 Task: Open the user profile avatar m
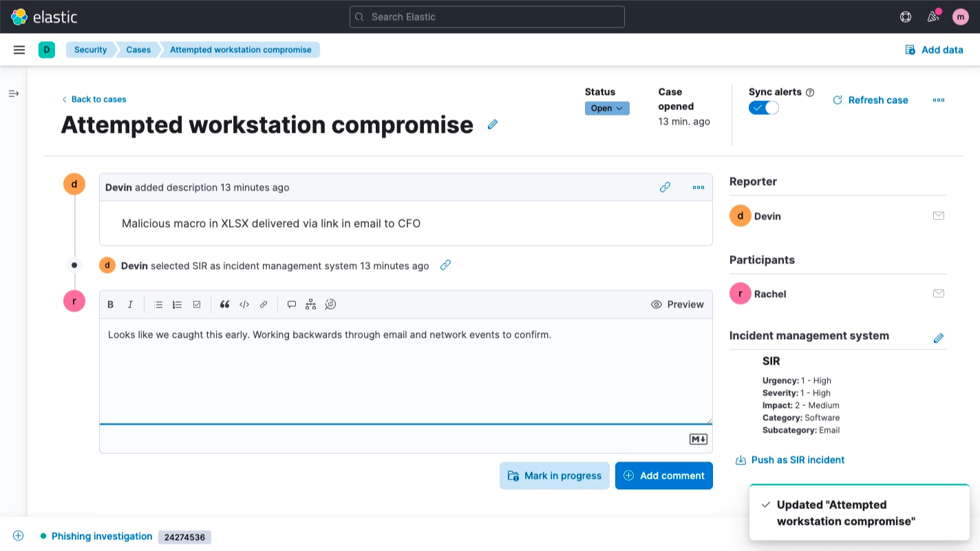click(961, 17)
